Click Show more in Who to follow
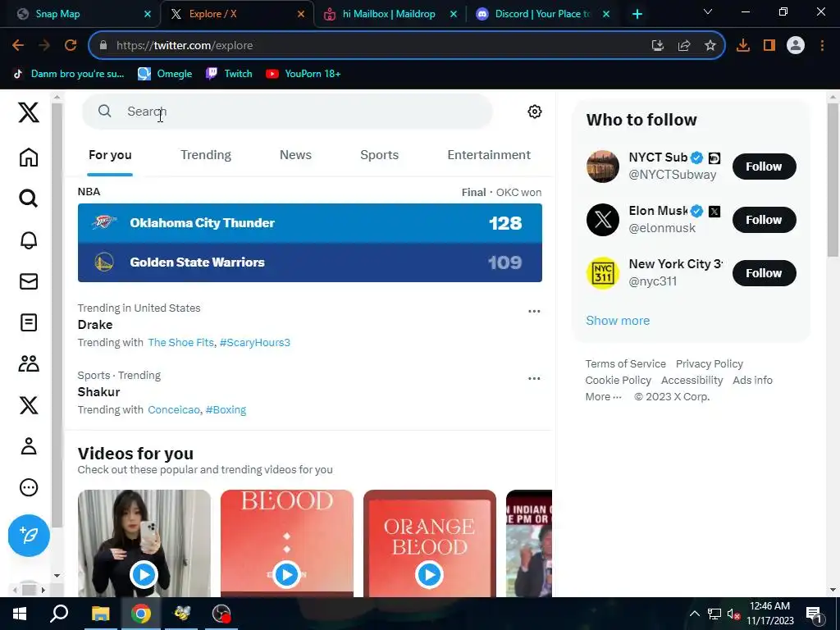The height and width of the screenshot is (630, 840). (618, 321)
